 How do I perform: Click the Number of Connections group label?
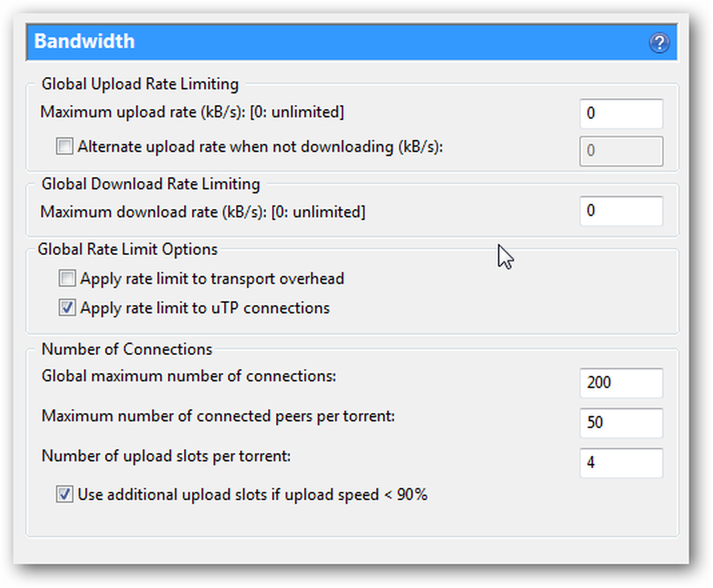127,349
